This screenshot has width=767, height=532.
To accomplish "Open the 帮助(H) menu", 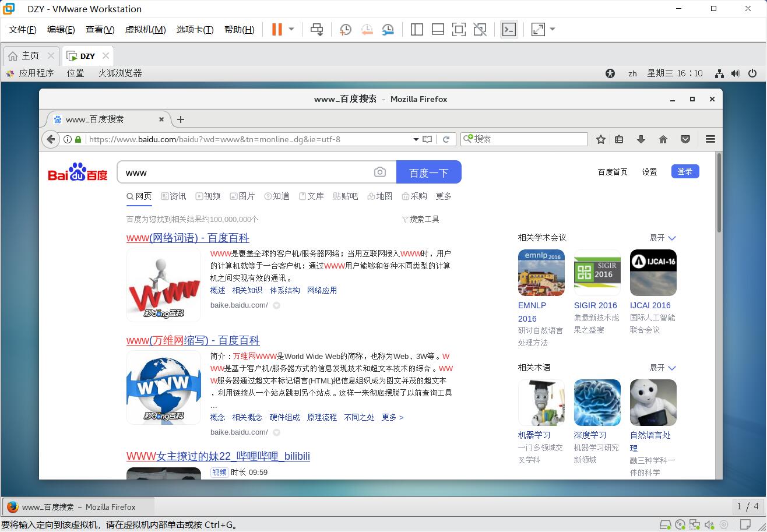I will click(x=239, y=30).
